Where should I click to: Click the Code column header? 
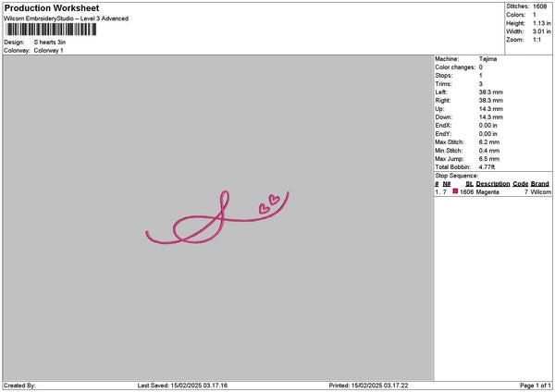(x=520, y=184)
